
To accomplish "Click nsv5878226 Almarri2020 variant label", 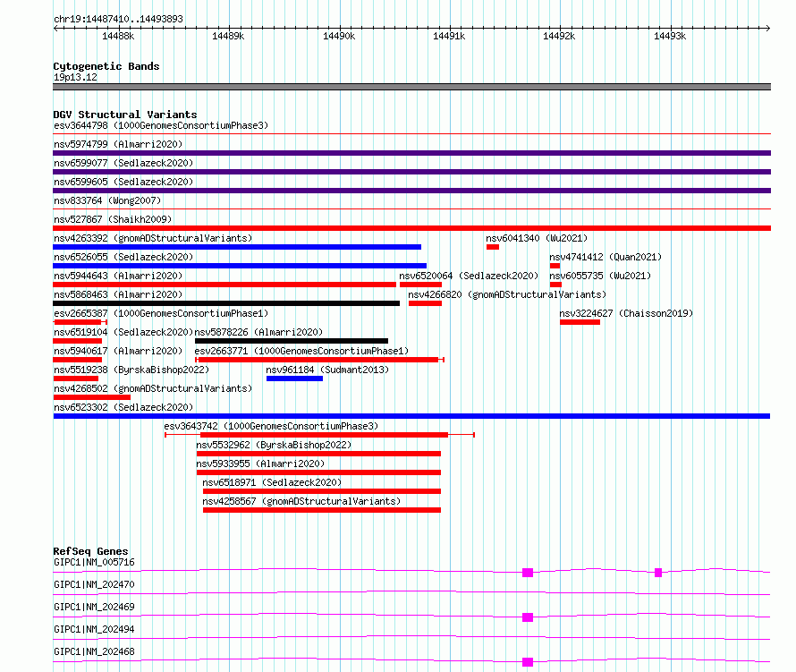I will (258, 332).
